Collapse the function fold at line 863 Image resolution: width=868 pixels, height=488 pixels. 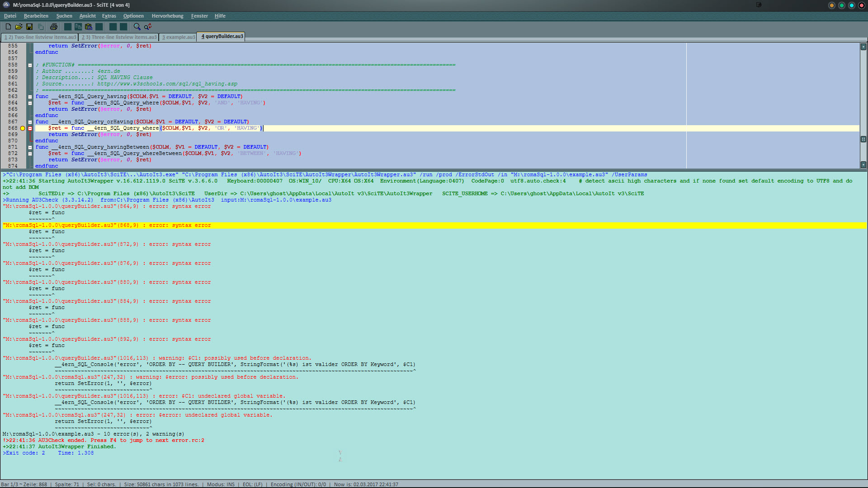click(30, 97)
